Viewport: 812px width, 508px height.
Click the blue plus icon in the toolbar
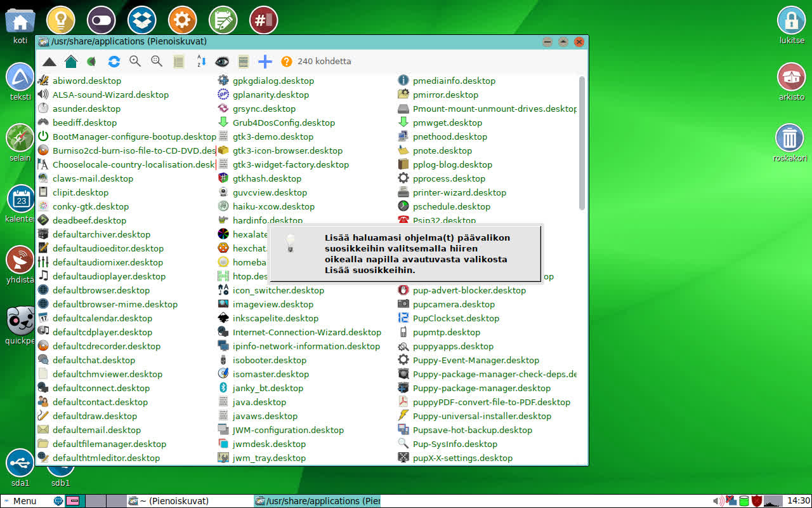click(265, 62)
